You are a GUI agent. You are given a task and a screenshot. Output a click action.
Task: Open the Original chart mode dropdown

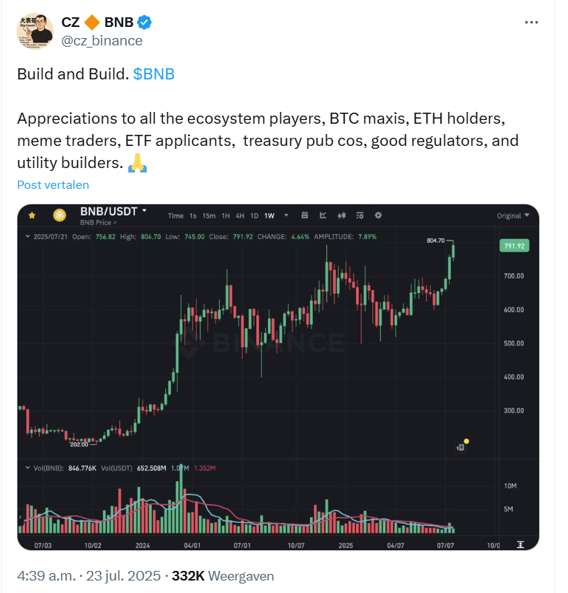tap(513, 216)
